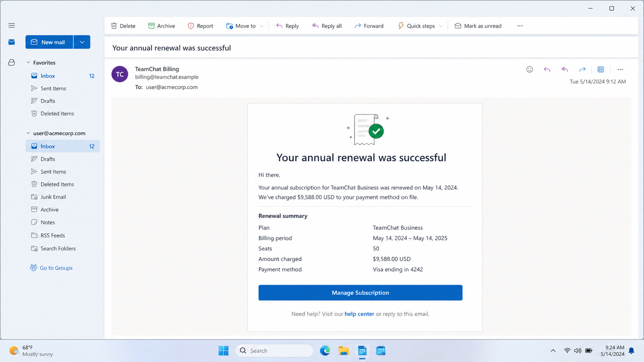Open the calendar app from the taskbar
This screenshot has width=644, height=362.
pyautogui.click(x=381, y=350)
